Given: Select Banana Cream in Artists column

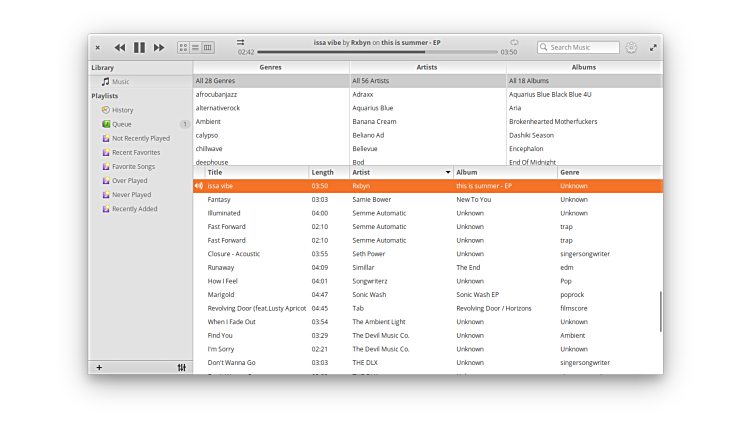Looking at the screenshot, I should (x=374, y=121).
